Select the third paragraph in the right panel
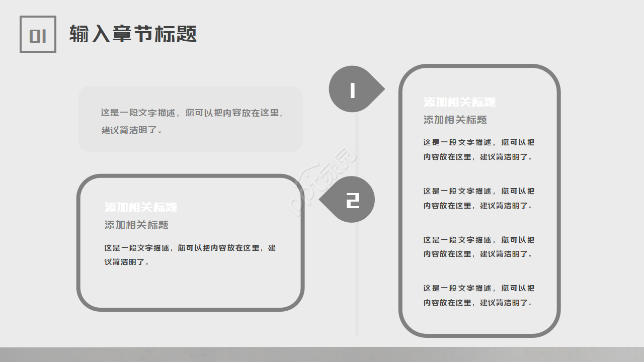 click(x=477, y=247)
